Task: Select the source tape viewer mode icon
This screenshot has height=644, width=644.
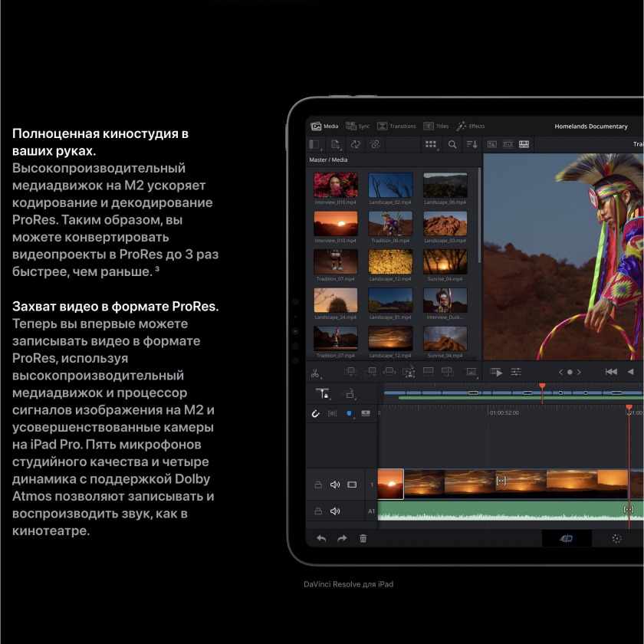Action: pyautogui.click(x=508, y=144)
